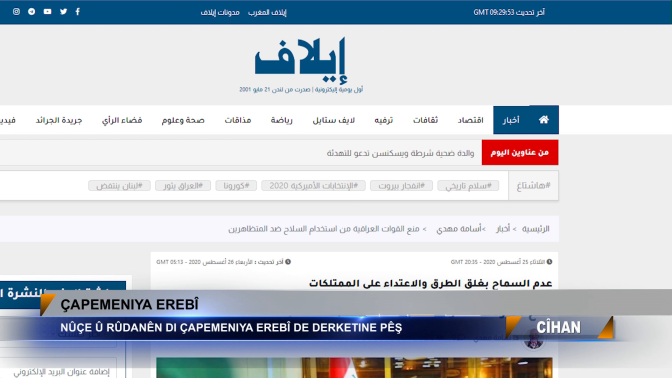672x378 pixels.
Task: Open the صحة وعلوم section
Action: [x=183, y=120]
